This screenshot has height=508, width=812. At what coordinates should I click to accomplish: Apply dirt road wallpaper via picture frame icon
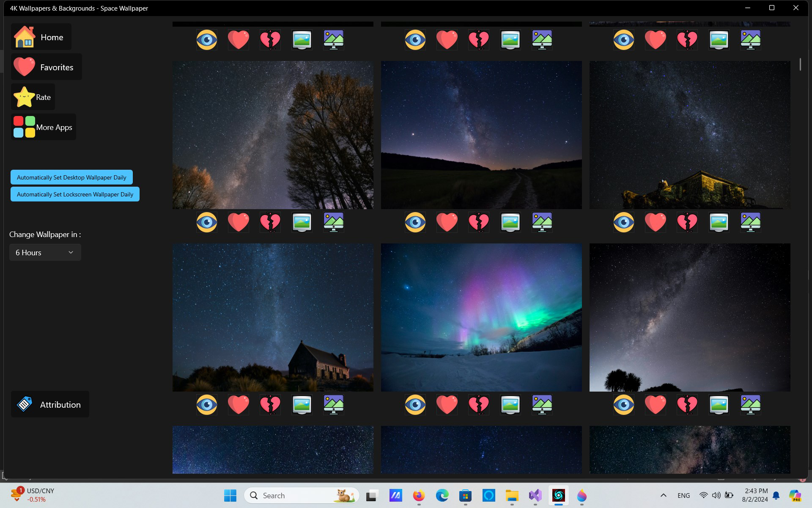pos(510,222)
